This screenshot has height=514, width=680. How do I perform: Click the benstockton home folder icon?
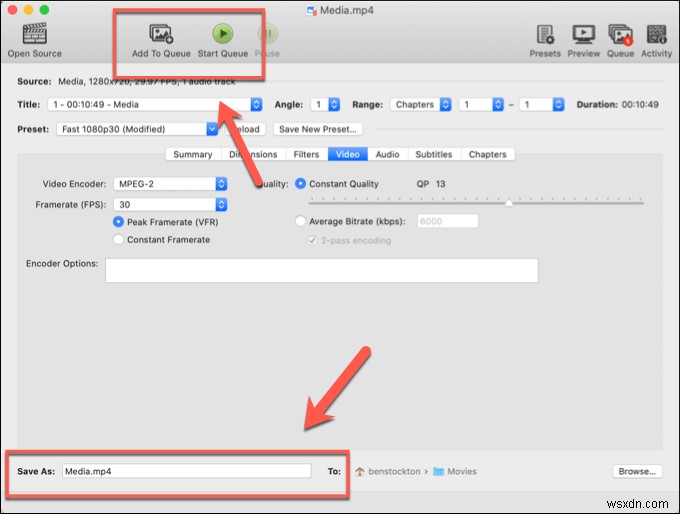click(360, 471)
